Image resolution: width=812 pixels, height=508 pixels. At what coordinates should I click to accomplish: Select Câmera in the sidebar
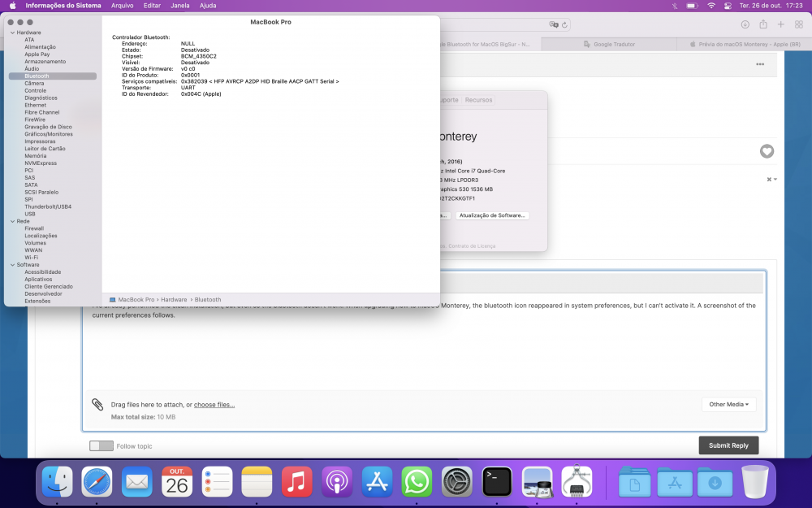pyautogui.click(x=34, y=84)
